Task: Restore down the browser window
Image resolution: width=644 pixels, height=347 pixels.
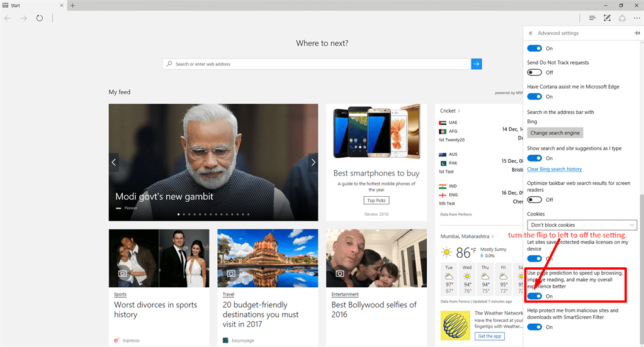Action: [x=621, y=5]
